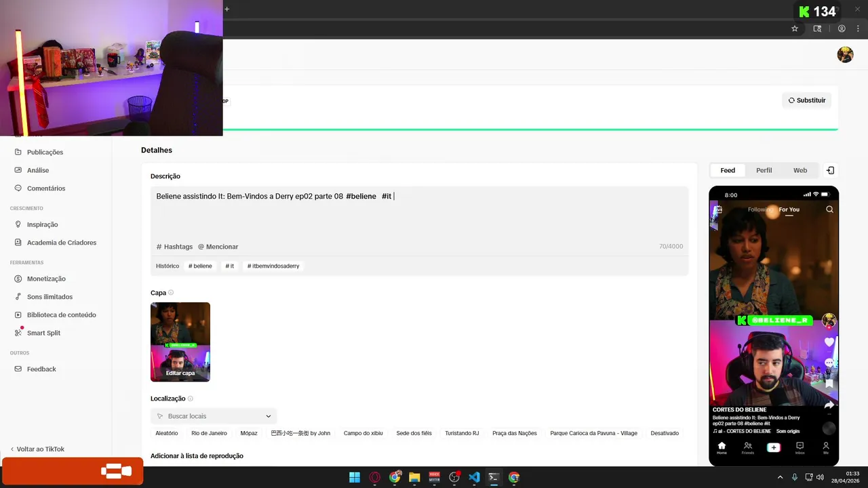The width and height of the screenshot is (868, 488).
Task: Click the Mencionar button
Action: [218, 247]
